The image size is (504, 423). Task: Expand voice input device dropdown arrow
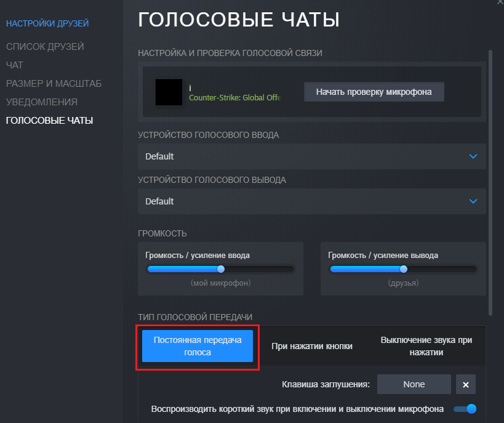pyautogui.click(x=473, y=156)
